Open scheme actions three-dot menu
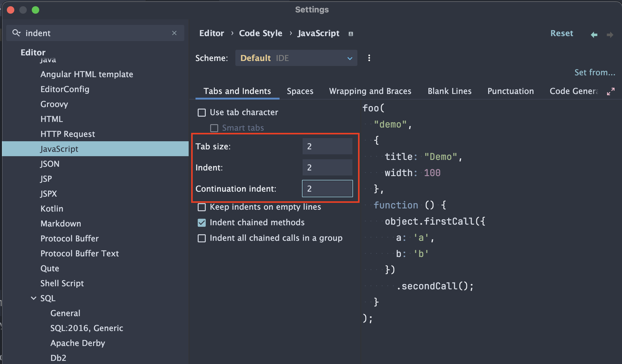The width and height of the screenshot is (622, 364). [x=369, y=58]
